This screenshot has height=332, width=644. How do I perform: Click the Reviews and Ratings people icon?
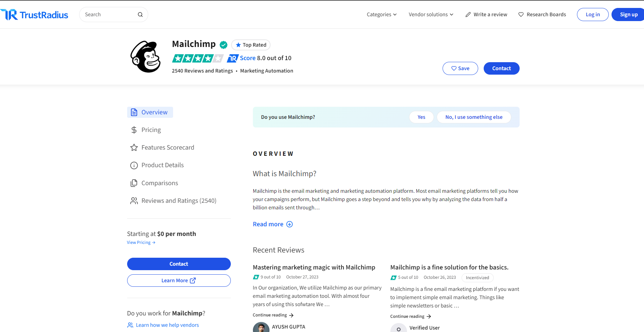pyautogui.click(x=134, y=201)
